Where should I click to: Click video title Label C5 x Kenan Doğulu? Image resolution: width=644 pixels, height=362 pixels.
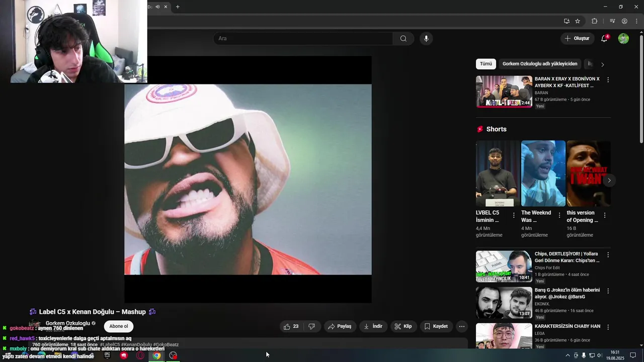[x=92, y=312]
